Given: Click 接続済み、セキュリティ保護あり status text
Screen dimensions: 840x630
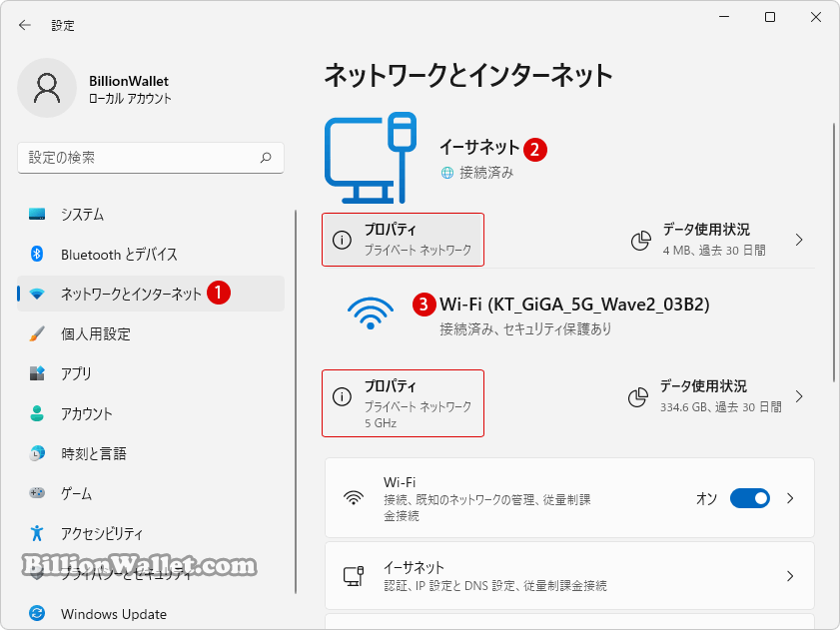Looking at the screenshot, I should coord(525,328).
